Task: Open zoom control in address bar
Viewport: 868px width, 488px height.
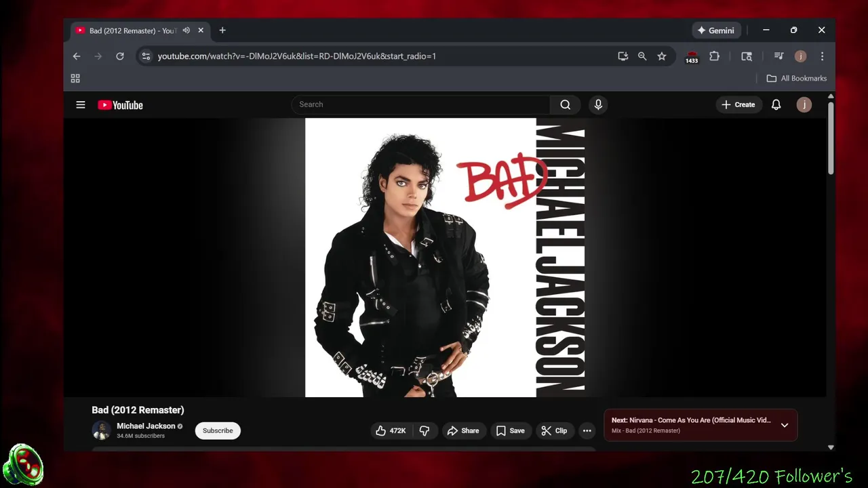Action: tap(642, 56)
